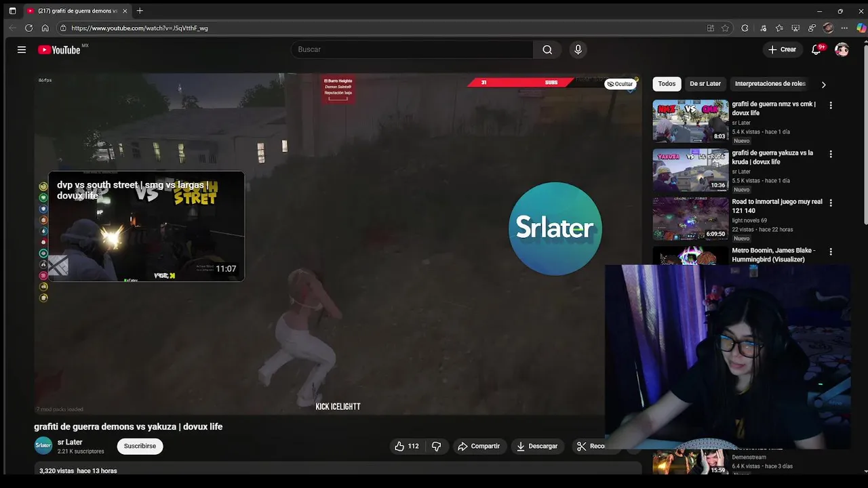Image resolution: width=868 pixels, height=488 pixels.
Task: Open YouTube account avatar menu
Action: (842, 49)
